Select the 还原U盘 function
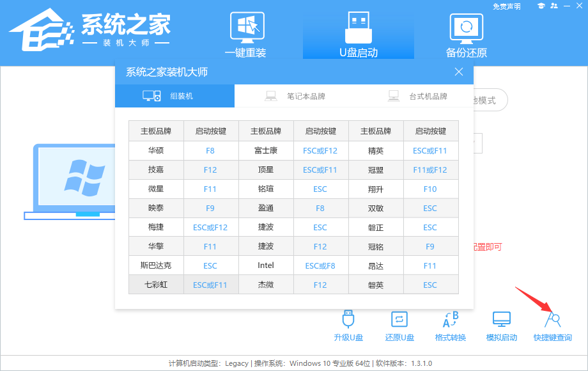 tap(399, 325)
